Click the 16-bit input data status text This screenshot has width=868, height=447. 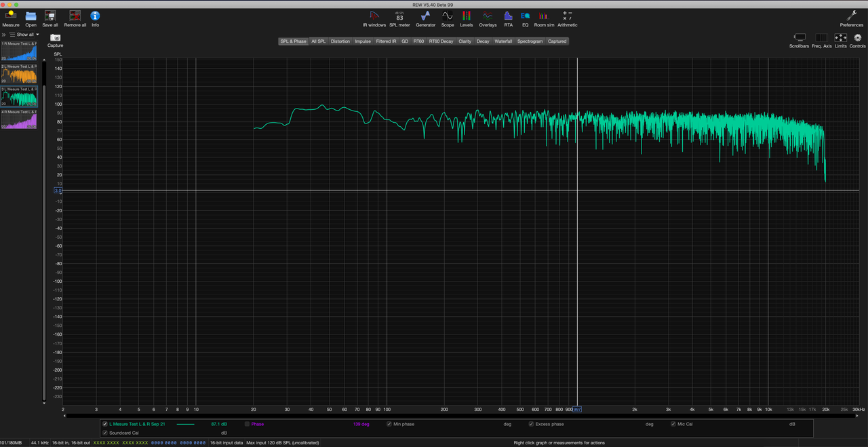[x=226, y=442]
